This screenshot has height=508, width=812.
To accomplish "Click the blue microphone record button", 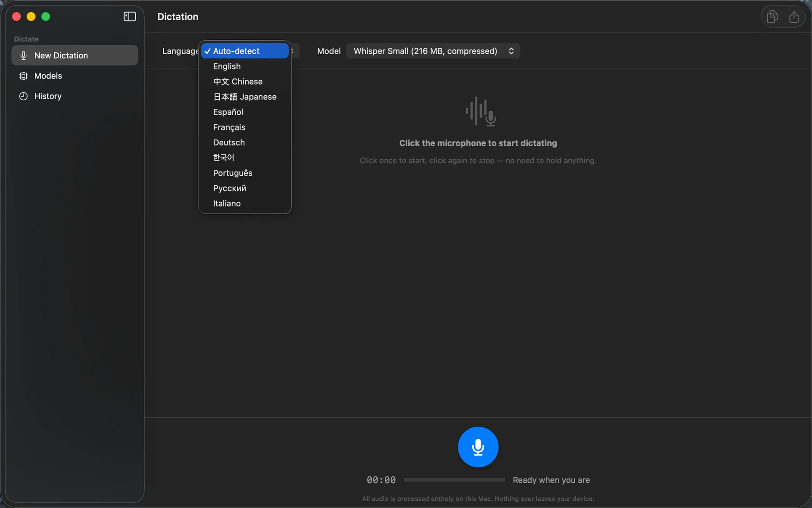I will coord(478,447).
